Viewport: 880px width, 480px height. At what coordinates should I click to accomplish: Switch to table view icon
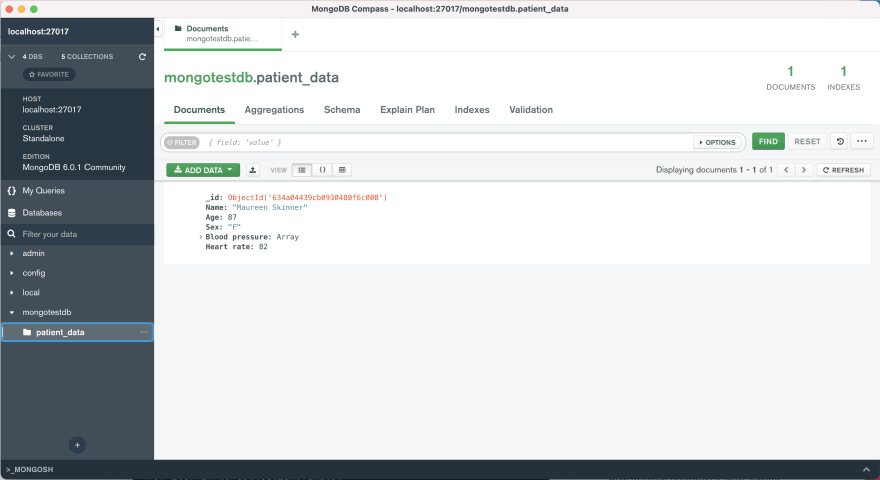point(342,170)
